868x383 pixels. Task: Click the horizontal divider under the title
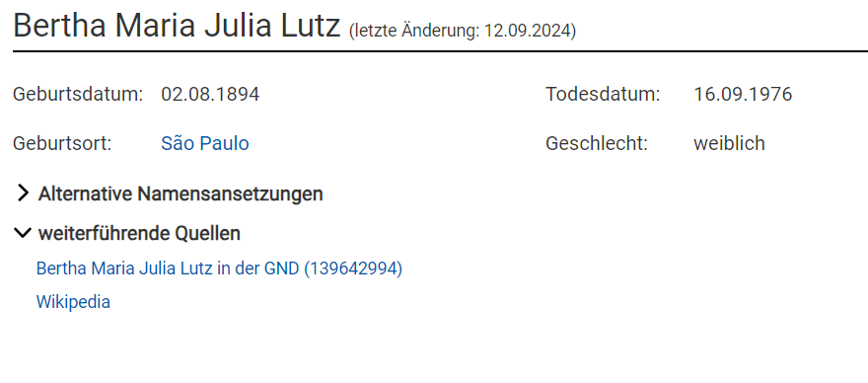tap(440, 51)
